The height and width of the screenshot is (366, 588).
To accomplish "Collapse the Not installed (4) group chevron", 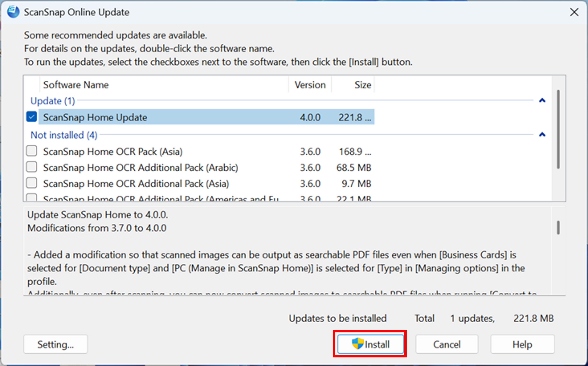I will [542, 135].
